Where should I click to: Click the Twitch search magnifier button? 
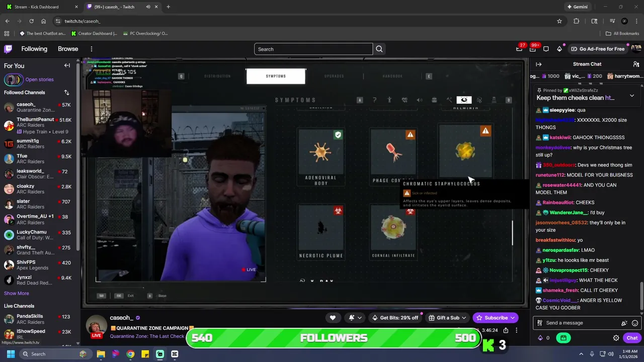(x=379, y=49)
